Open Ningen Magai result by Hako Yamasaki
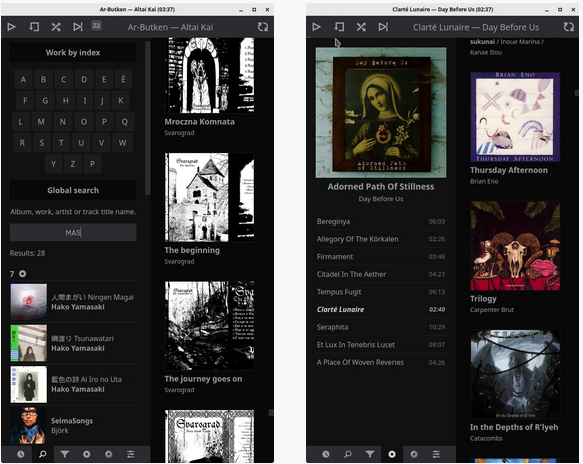Viewport: 583px width, 464px height. [73, 302]
